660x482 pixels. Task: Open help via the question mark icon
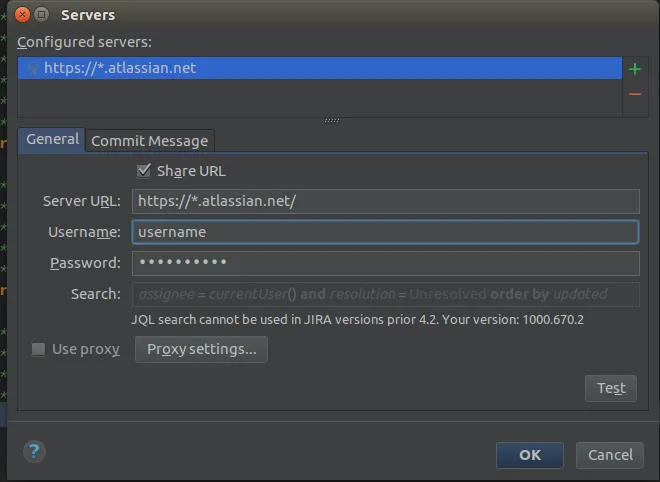tap(34, 451)
